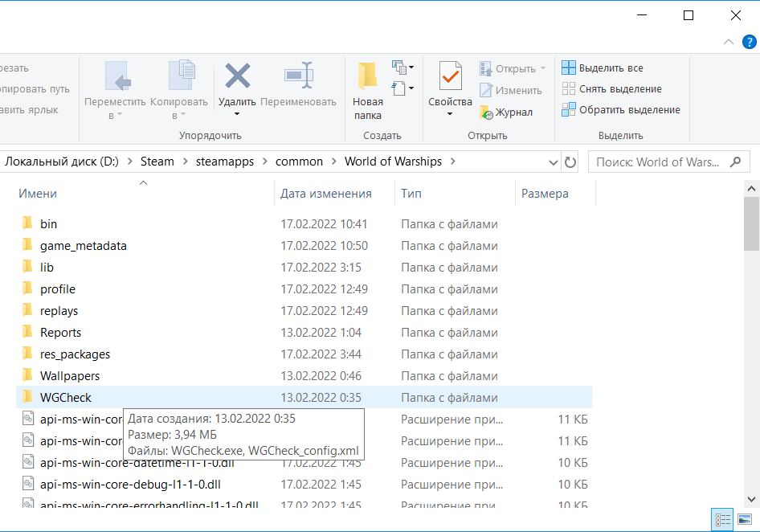Viewport: 760px width, 532px height.
Task: Click Выделить все select all icon
Action: point(569,68)
